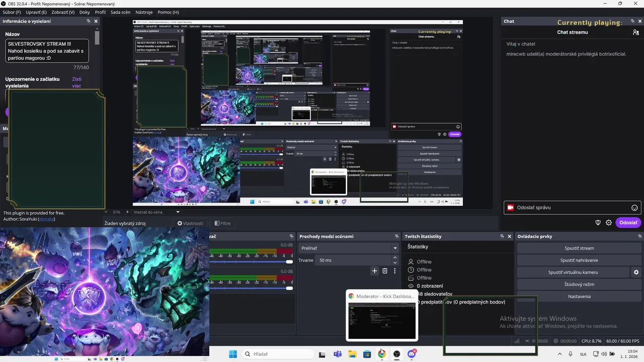This screenshot has height=362, width=644.
Task: Click Spustiť stream button
Action: pos(579,248)
